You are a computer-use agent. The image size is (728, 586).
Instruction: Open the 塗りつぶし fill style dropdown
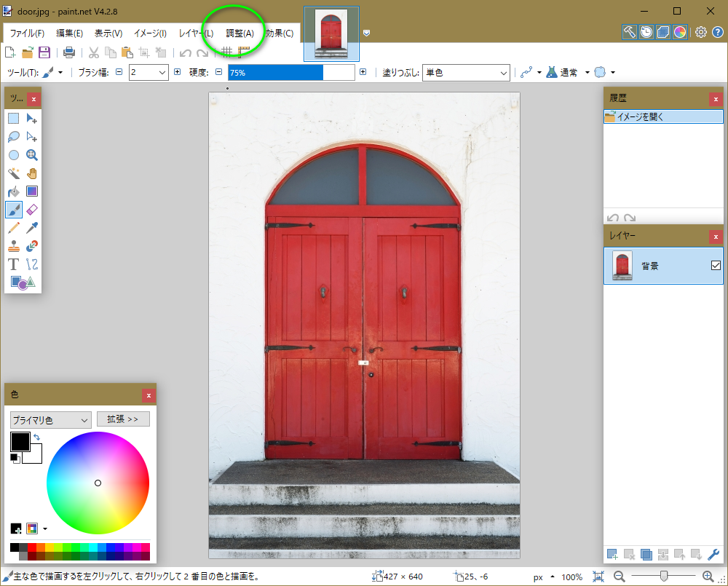coord(466,73)
